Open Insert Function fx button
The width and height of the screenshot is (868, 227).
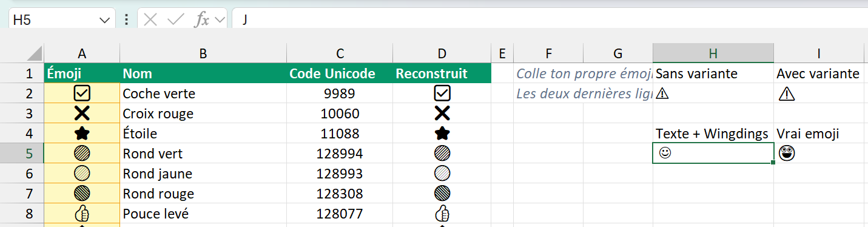[201, 20]
